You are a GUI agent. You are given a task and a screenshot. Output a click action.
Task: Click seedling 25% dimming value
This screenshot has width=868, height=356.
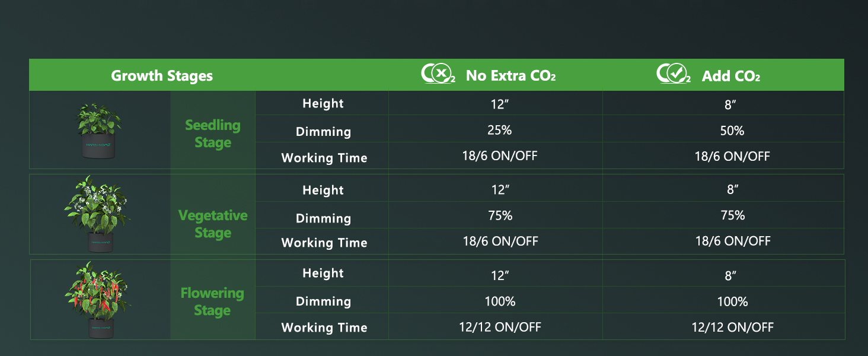coord(500,131)
